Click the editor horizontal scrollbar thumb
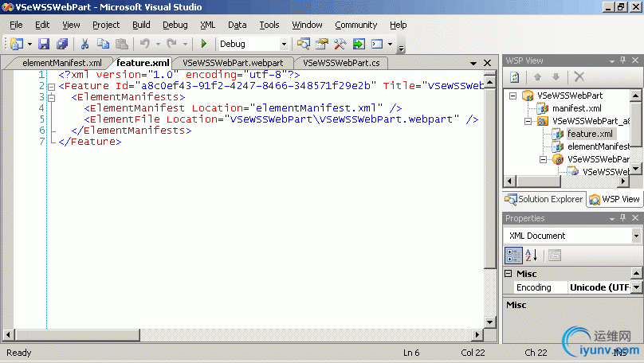The height and width of the screenshot is (363, 644). 77,334
